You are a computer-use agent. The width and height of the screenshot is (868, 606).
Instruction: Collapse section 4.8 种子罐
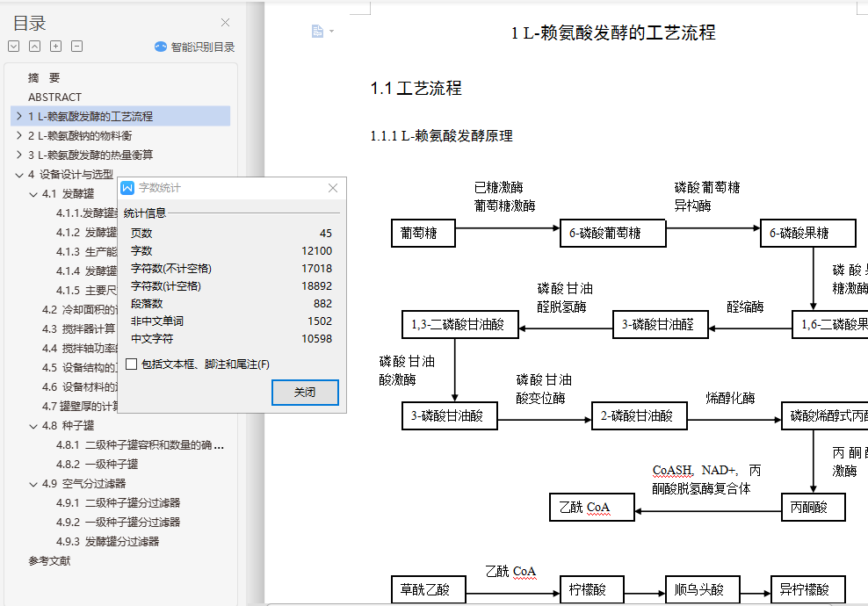[x=33, y=426]
